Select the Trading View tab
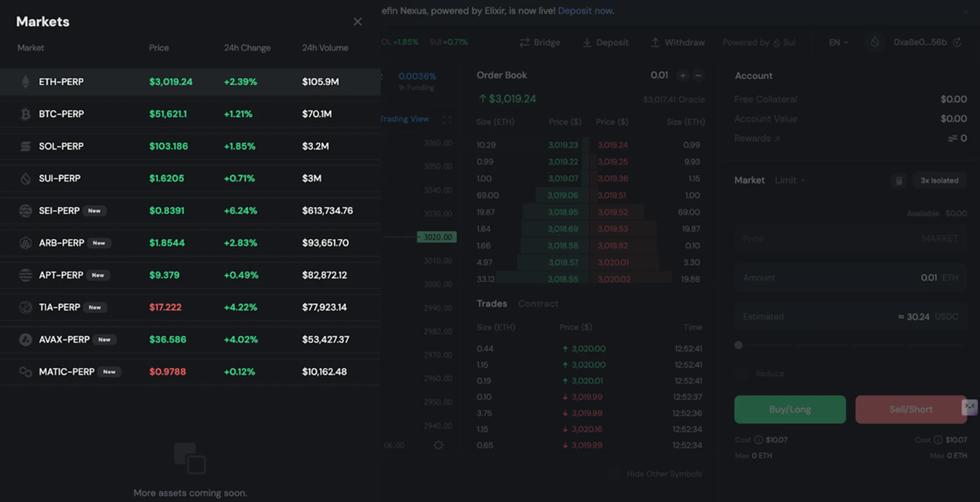The height and width of the screenshot is (502, 980). coord(405,119)
